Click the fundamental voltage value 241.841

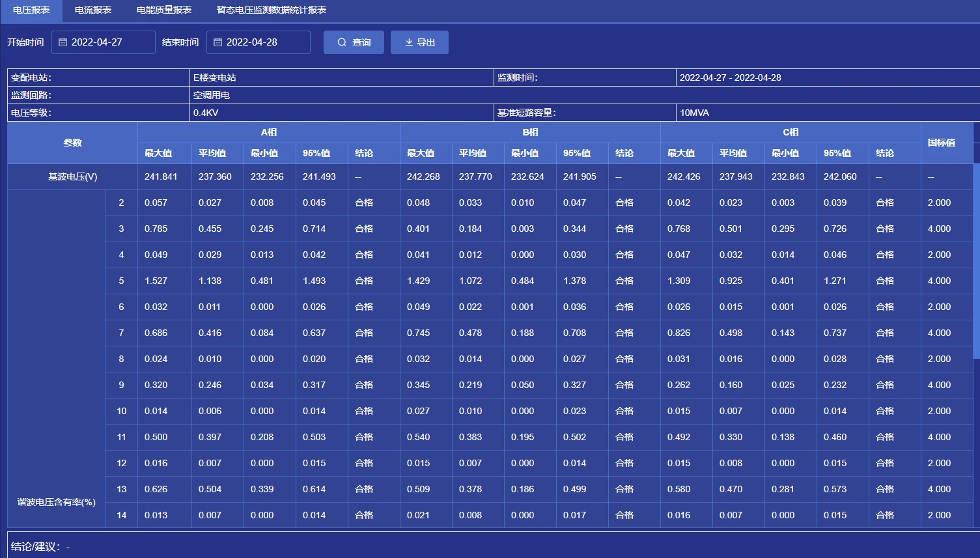161,176
